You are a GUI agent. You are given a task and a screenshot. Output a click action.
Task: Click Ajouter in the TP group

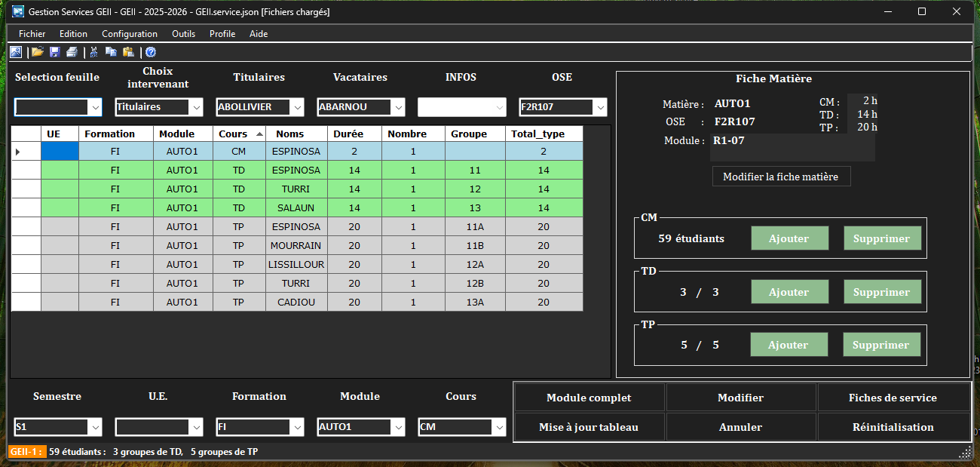[789, 345]
